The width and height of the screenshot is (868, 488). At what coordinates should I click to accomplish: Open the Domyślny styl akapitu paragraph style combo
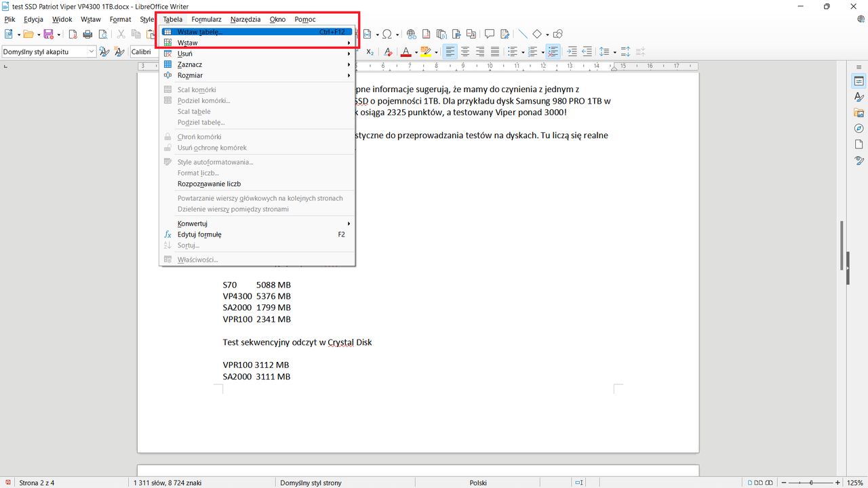tap(92, 52)
